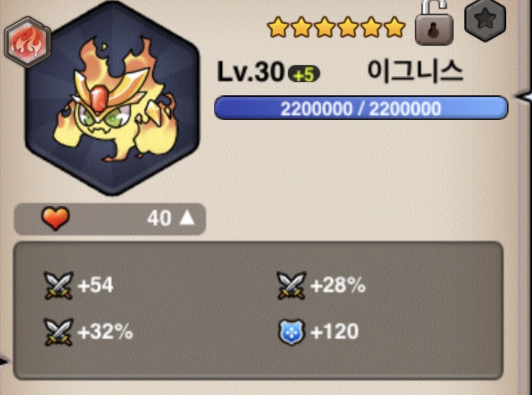Viewport: 532px width, 395px height.
Task: Click the row of six gold stars
Action: 336,27
